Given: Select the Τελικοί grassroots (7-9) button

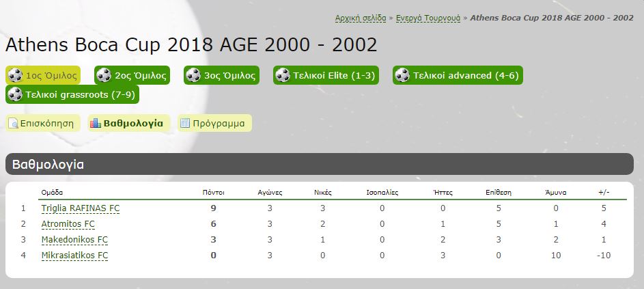Looking at the screenshot, I should click(x=72, y=94).
